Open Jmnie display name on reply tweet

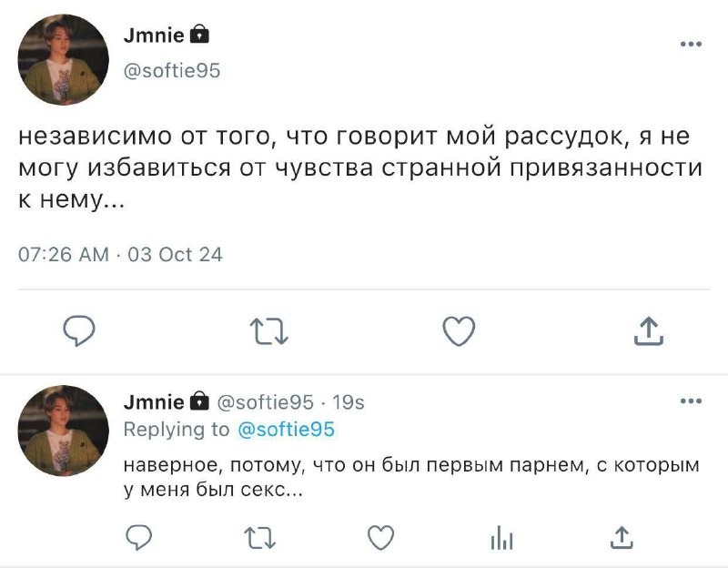tap(154, 401)
